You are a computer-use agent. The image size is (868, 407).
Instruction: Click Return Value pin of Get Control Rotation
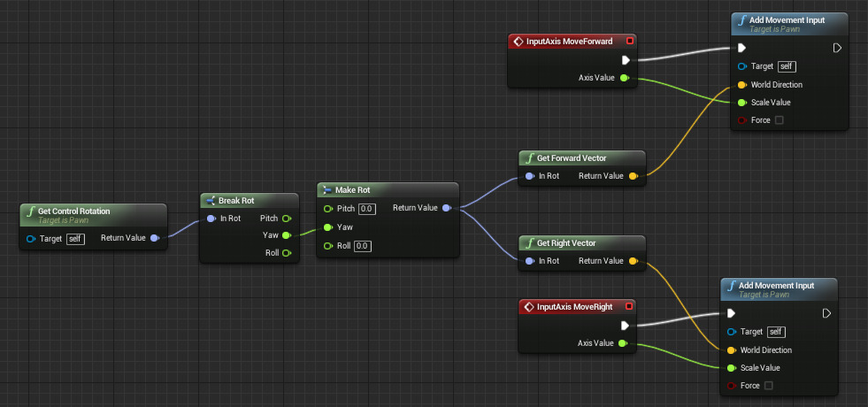pyautogui.click(x=155, y=238)
